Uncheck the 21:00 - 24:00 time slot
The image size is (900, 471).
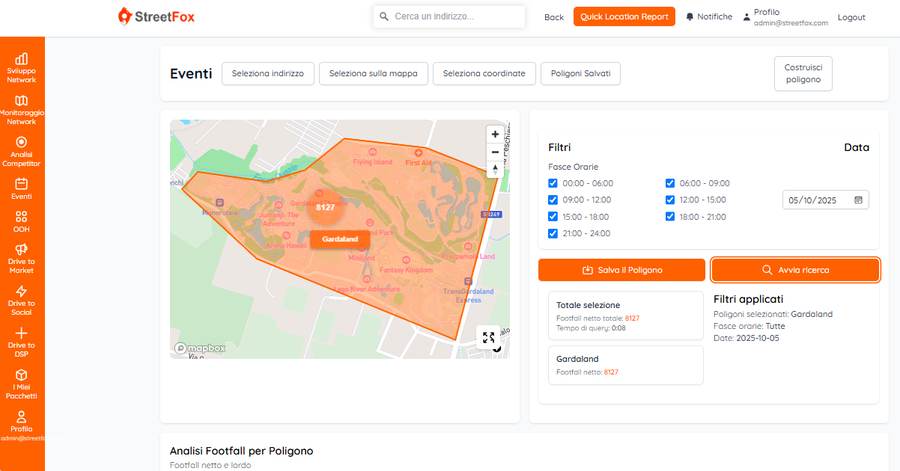coord(553,233)
